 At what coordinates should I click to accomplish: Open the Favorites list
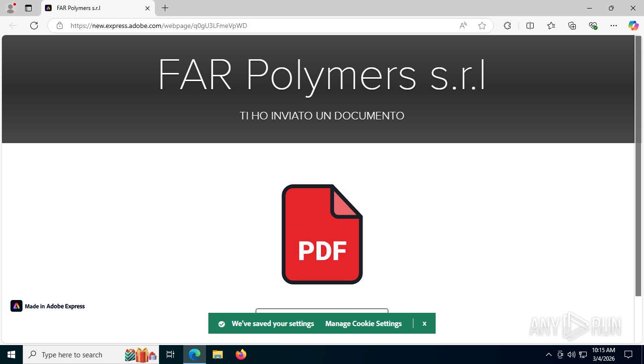tap(551, 26)
